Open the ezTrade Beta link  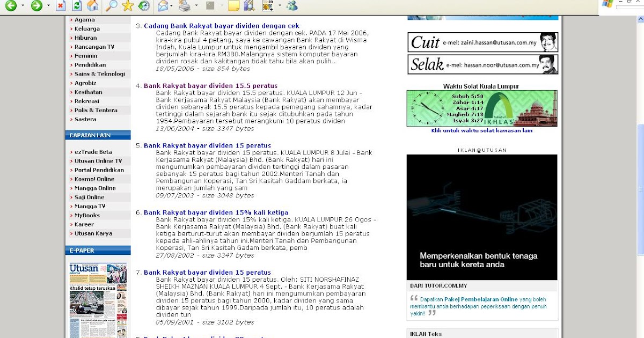pyautogui.click(x=93, y=152)
